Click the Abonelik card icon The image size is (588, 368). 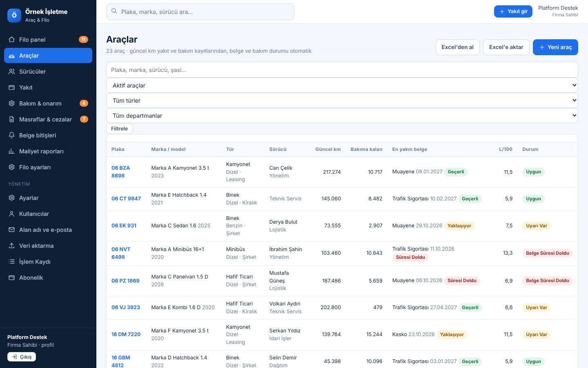[11, 278]
